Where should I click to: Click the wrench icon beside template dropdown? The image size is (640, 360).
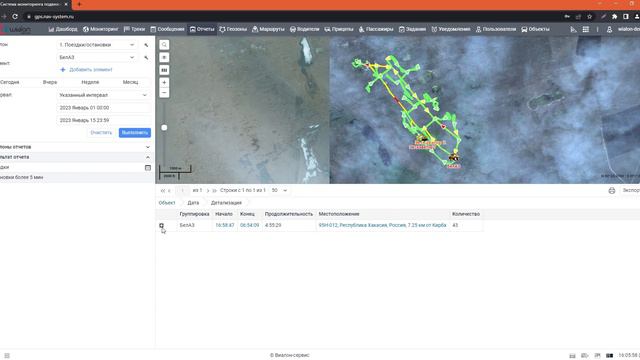[146, 45]
